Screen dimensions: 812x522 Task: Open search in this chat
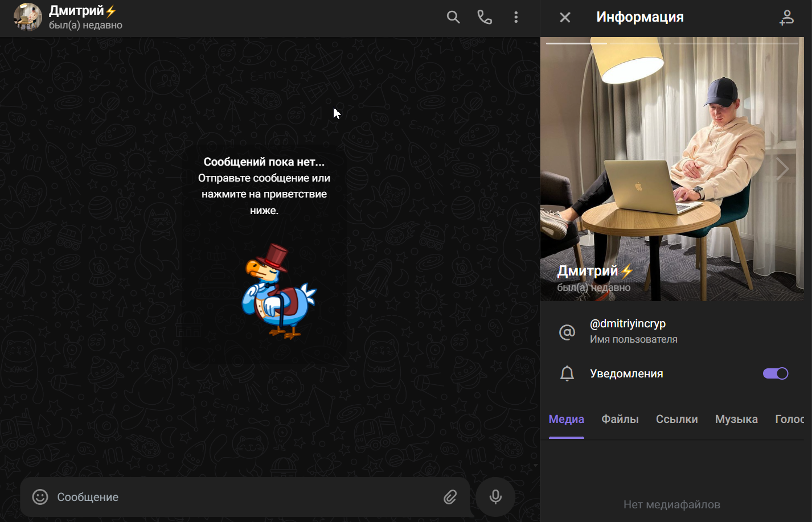[x=453, y=17]
